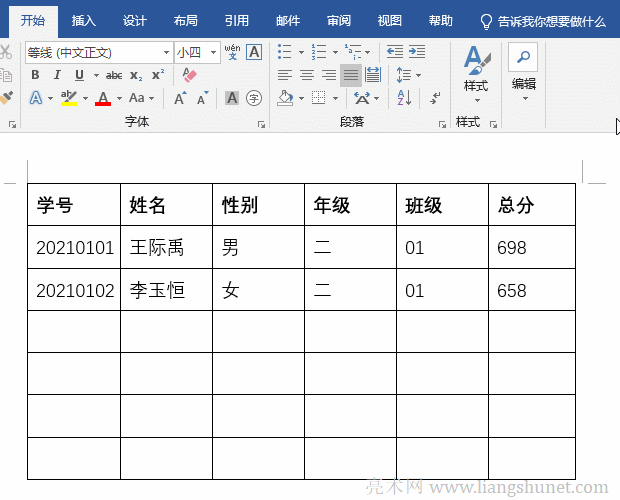Open the font size dropdown
The image size is (620, 500).
[214, 53]
